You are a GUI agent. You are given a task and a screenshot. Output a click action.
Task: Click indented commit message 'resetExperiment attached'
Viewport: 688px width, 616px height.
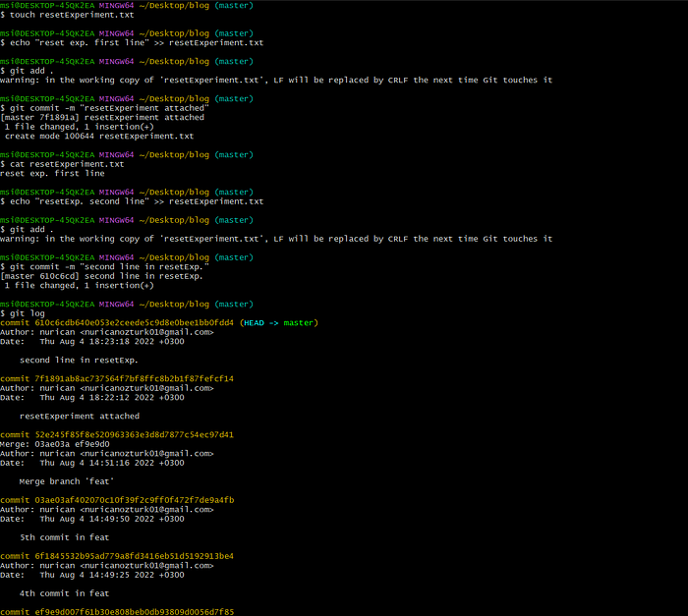80,416
